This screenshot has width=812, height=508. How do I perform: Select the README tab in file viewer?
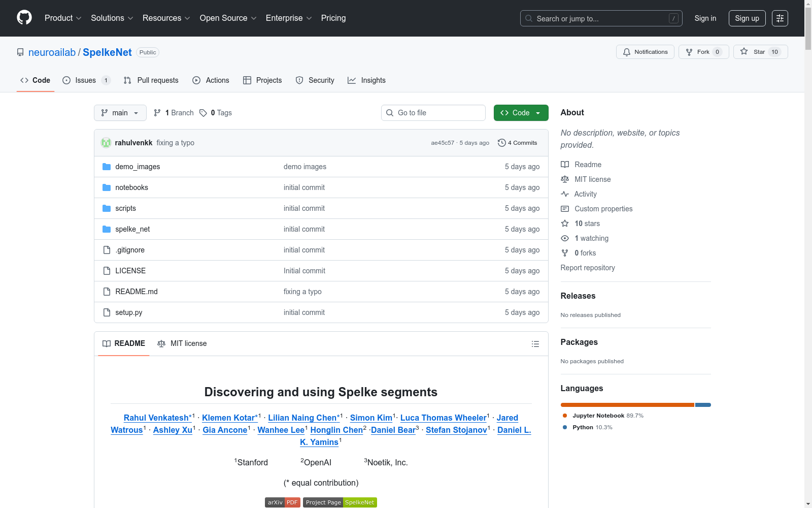tap(124, 343)
